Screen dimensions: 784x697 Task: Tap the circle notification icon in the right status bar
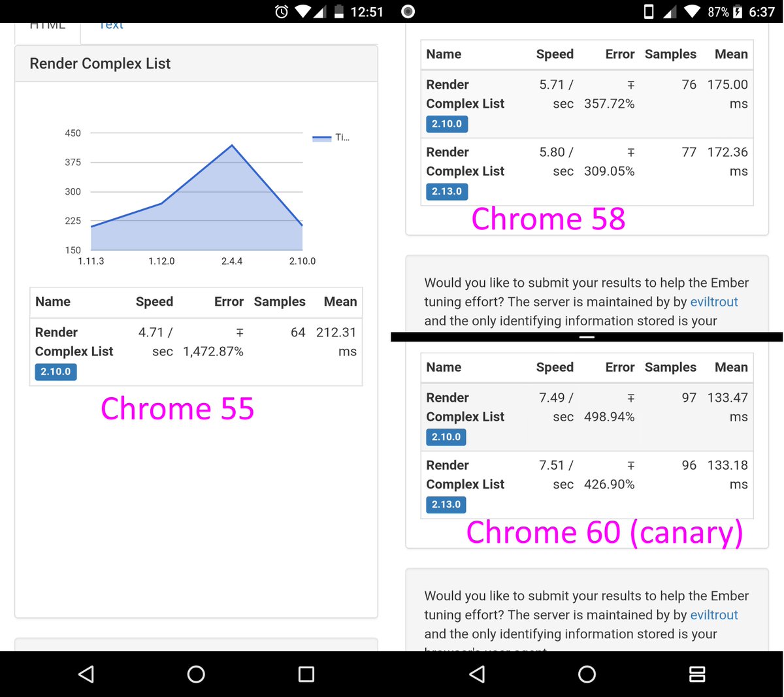[408, 11]
